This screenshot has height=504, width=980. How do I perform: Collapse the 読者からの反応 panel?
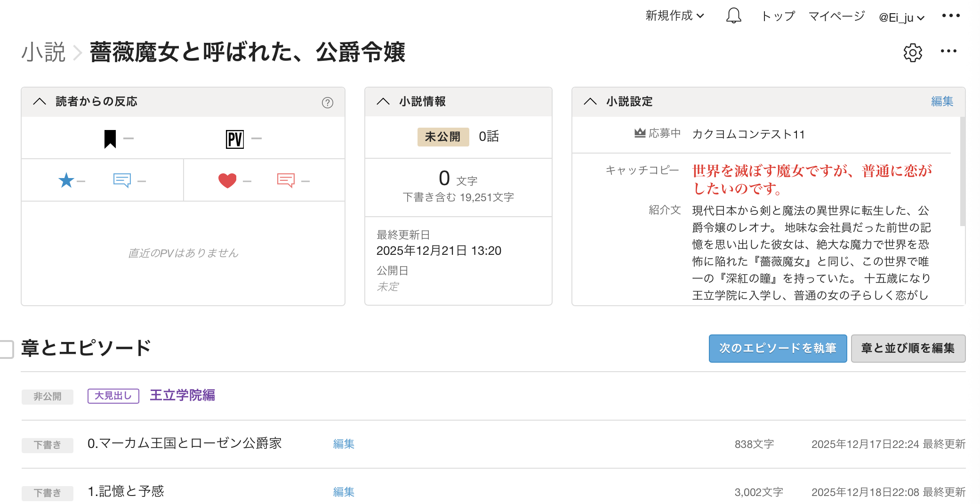pos(40,101)
